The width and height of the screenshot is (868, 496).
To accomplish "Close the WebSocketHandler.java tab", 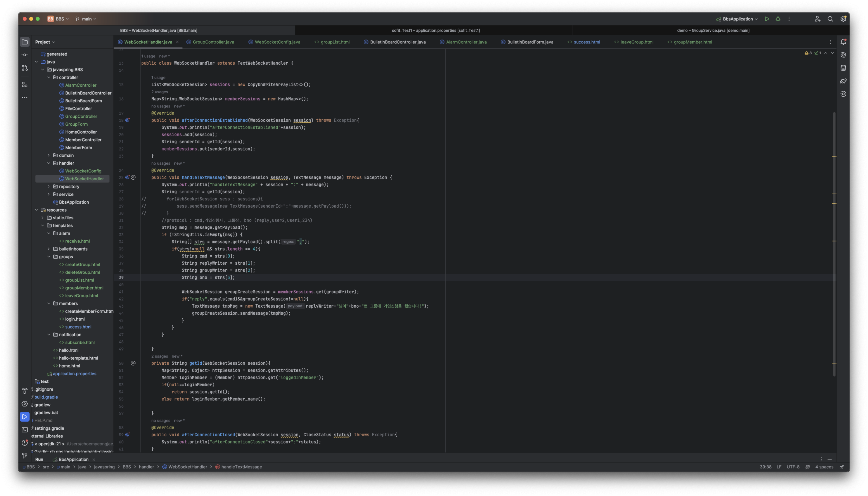I will point(177,42).
